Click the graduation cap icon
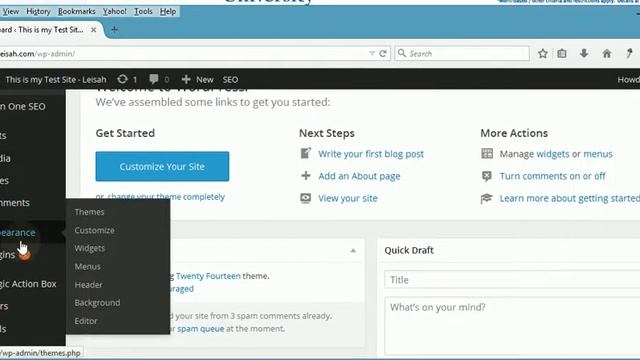This screenshot has height=360, width=640. click(487, 198)
